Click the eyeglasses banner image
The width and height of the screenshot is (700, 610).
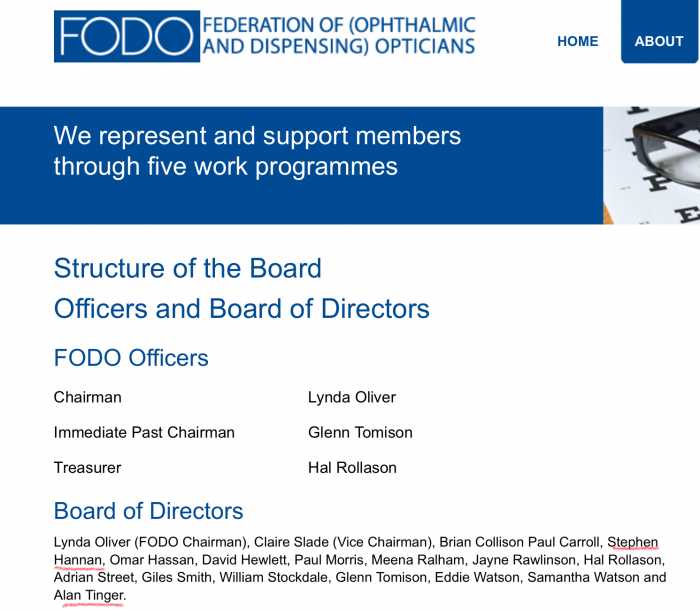pos(651,165)
